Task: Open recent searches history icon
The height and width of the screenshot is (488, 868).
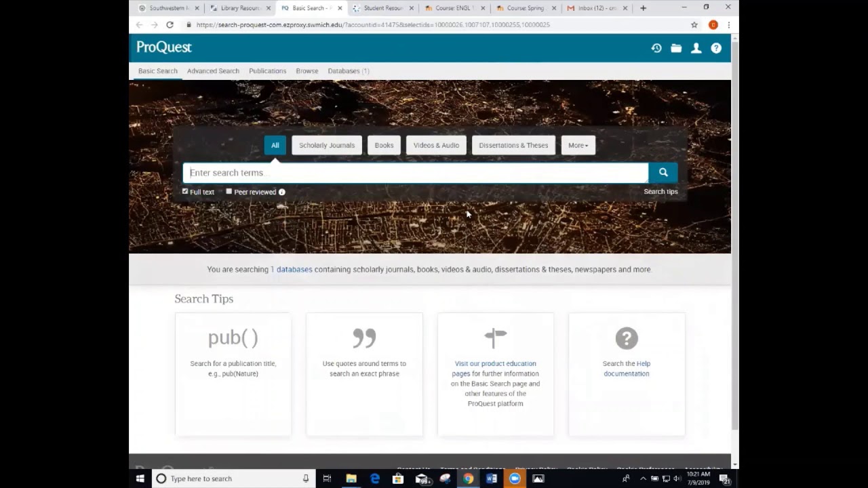Action: [x=656, y=48]
